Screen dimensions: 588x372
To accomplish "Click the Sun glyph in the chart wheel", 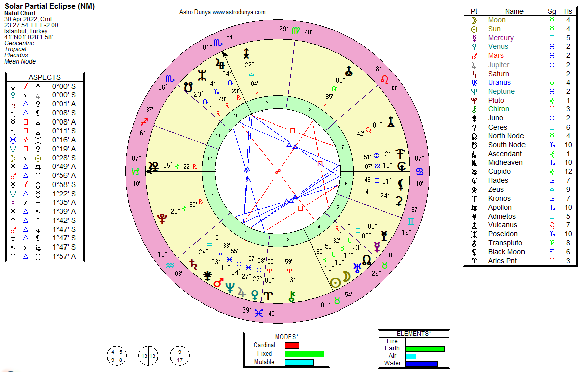I will [335, 283].
